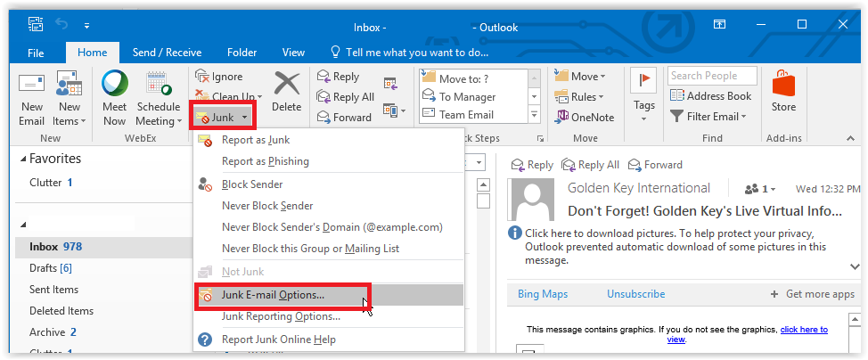Open the Bing Maps add-in
868x360 pixels.
pos(543,294)
